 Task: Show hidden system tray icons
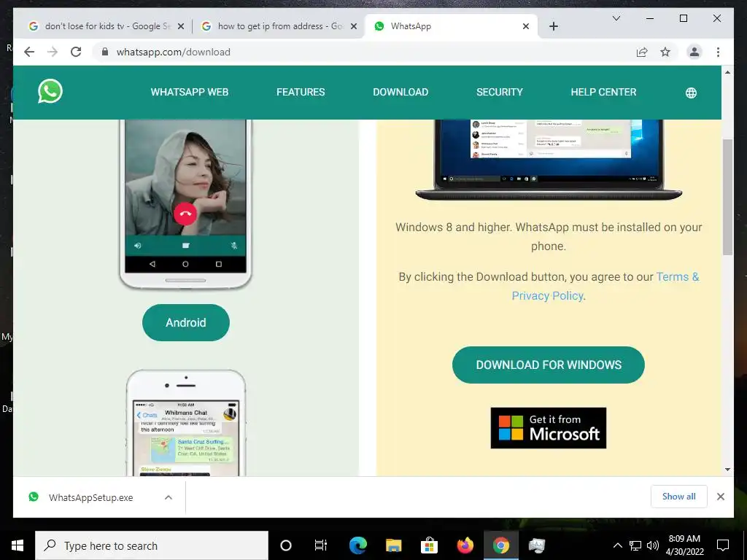click(x=617, y=545)
